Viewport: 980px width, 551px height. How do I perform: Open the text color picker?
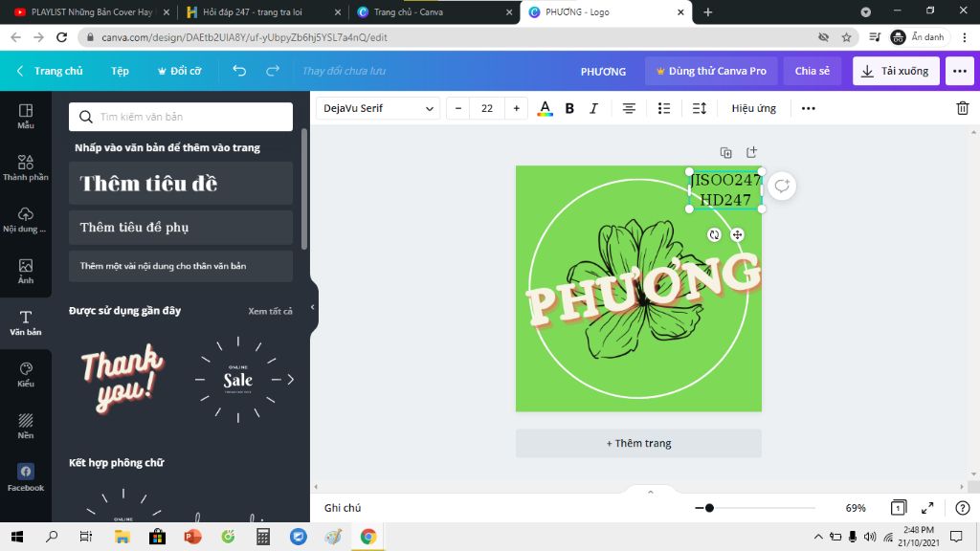pos(545,109)
